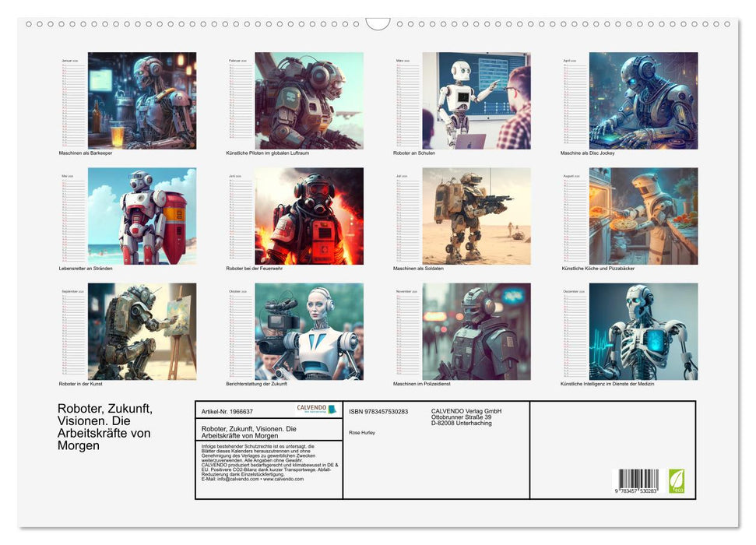The height and width of the screenshot is (545, 756).
Task: Click the barcode beside the eco icon
Action: coord(638,480)
